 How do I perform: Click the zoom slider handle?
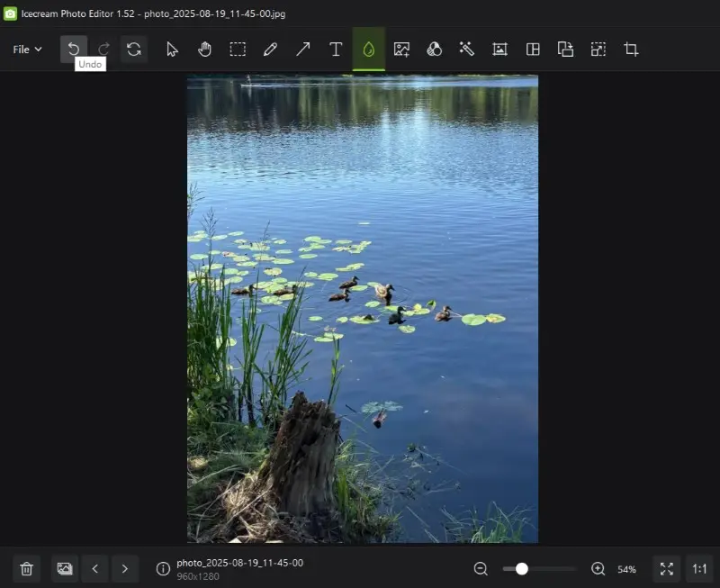521,569
